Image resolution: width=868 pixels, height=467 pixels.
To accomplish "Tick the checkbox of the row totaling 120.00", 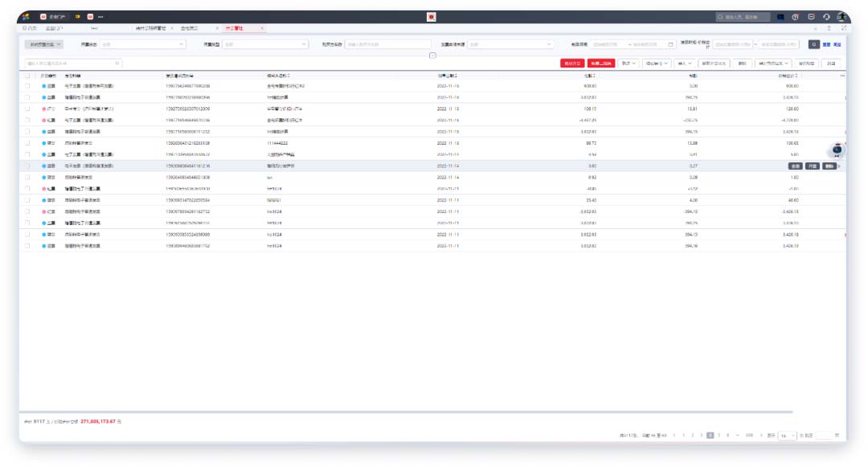I will point(27,109).
